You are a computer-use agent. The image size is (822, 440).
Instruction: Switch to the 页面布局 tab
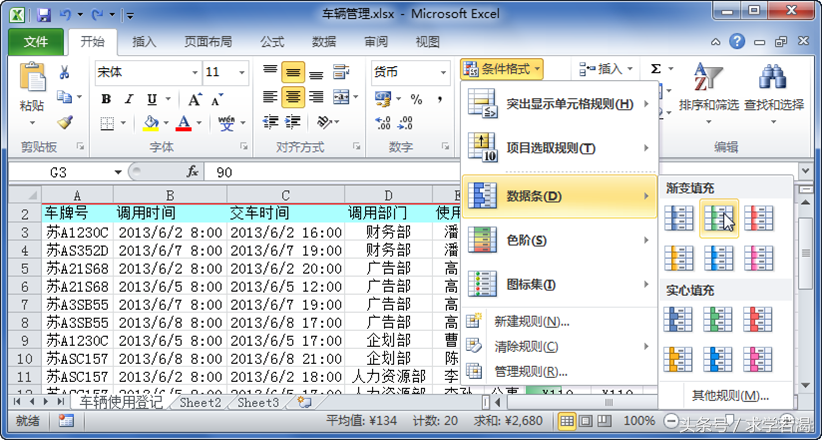pos(208,42)
